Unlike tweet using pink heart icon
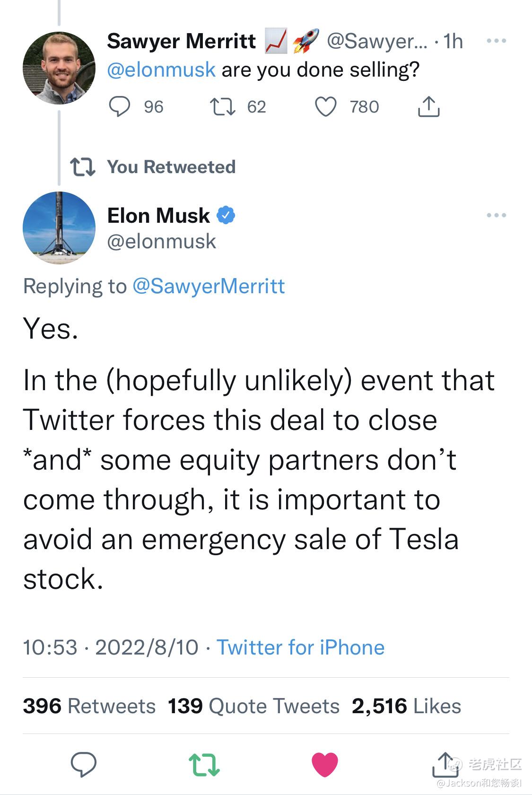This screenshot has height=795, width=532. pos(325,765)
